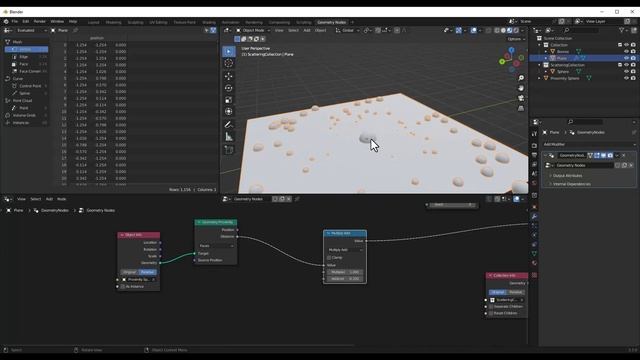Toggle pin icon next to Plane in spreadsheet header

[76, 30]
